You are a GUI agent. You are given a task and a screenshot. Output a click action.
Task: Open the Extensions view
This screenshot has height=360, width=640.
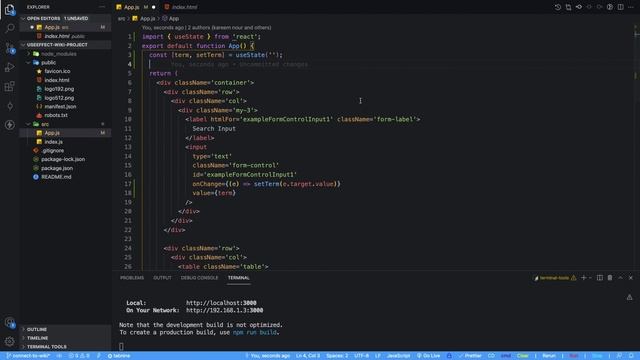coord(9,86)
